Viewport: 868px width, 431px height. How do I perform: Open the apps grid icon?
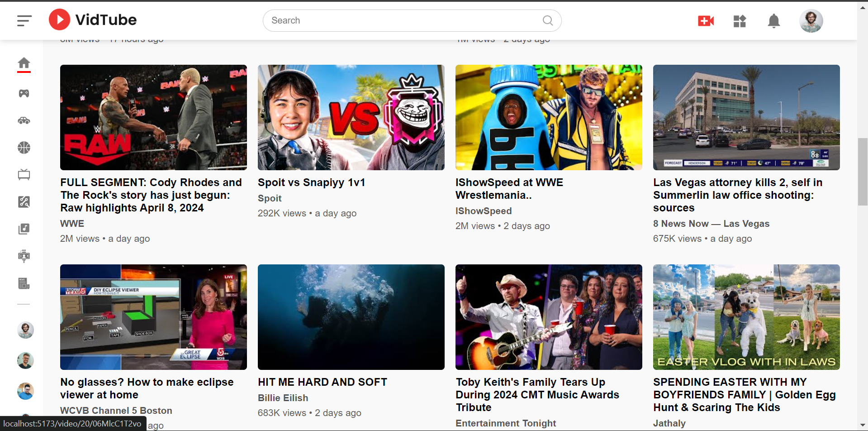(740, 21)
